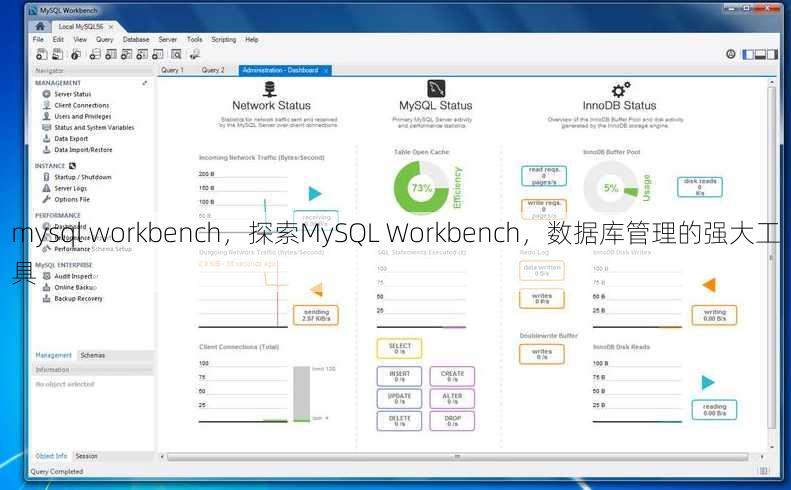Click the Table Open Cache 73% donut
Screen dimensions: 791x490
point(421,188)
